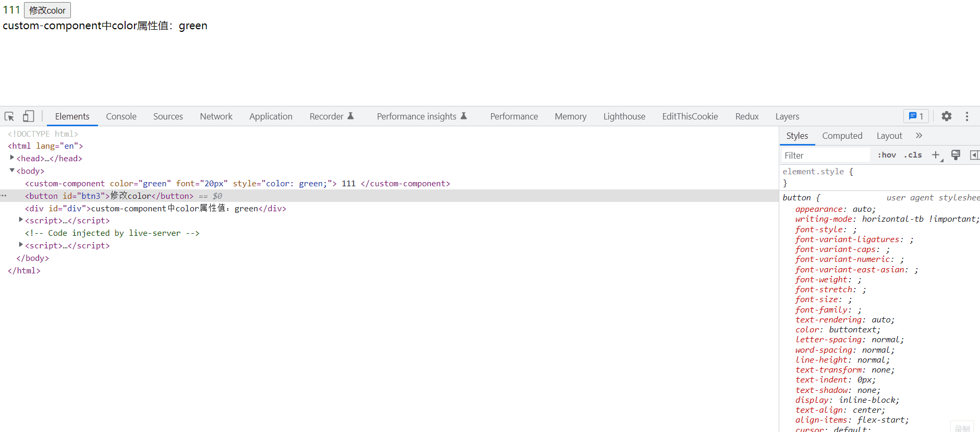Click the text-transform: none declaration
Image resolution: width=980 pixels, height=432 pixels.
pos(845,369)
